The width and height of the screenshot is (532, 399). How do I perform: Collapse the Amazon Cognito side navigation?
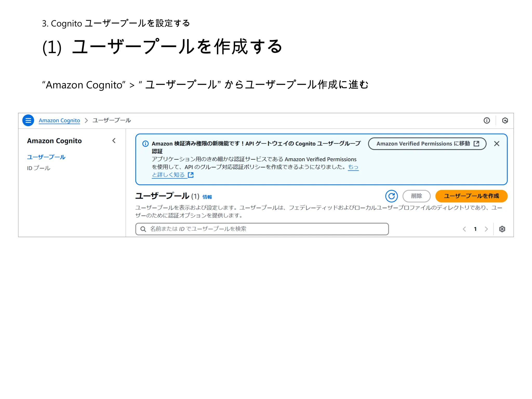(114, 141)
